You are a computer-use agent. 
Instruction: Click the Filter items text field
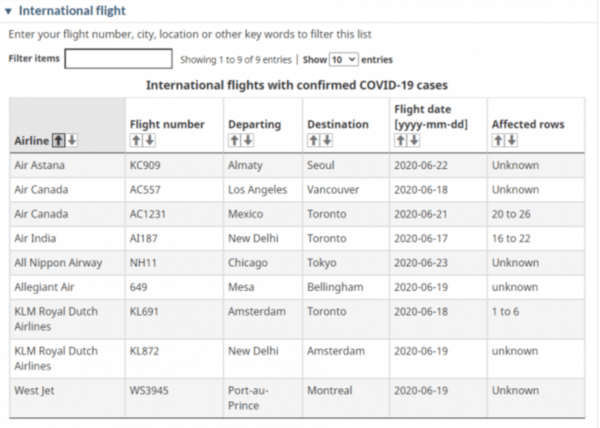[x=118, y=59]
